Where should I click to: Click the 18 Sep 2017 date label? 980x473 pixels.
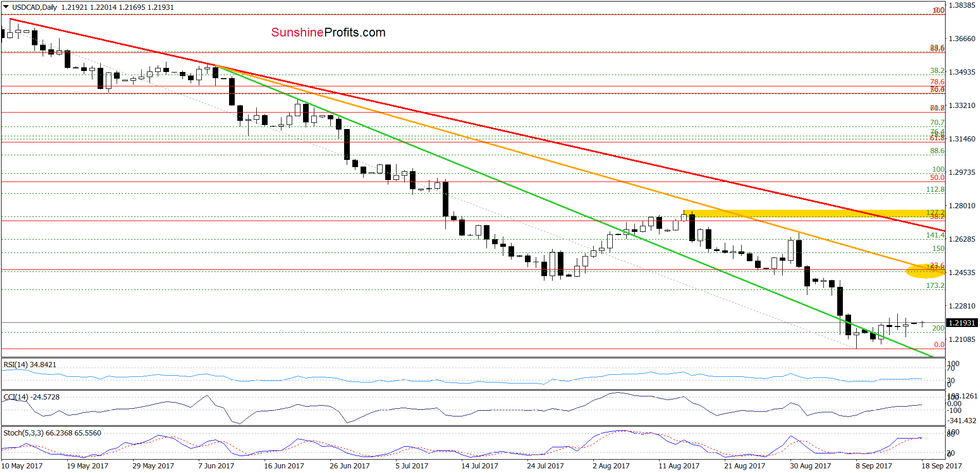coord(941,466)
